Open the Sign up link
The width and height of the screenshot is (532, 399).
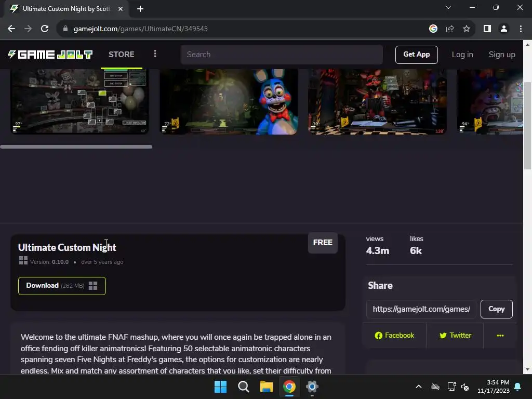[501, 54]
